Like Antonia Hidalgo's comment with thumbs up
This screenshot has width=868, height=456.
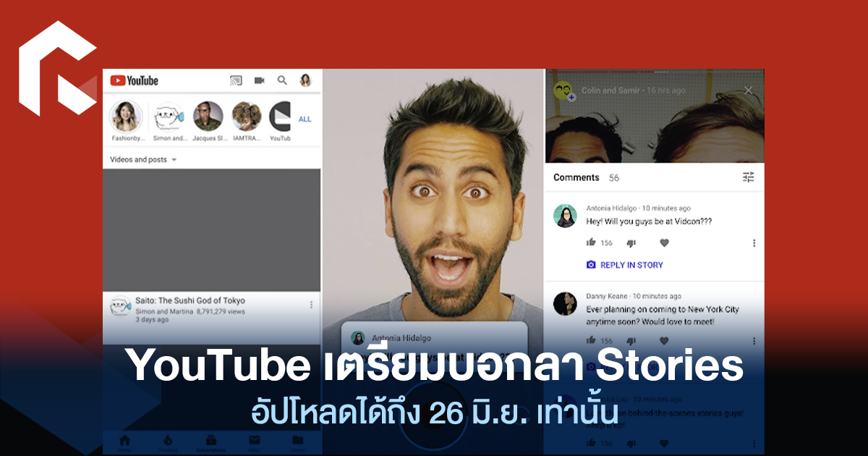(x=591, y=243)
